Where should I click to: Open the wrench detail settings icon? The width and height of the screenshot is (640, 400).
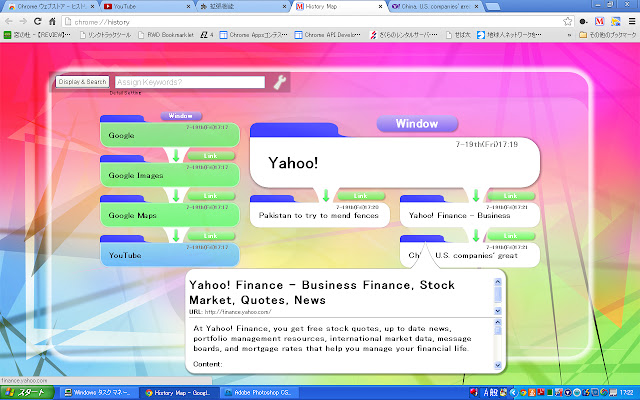pos(280,82)
